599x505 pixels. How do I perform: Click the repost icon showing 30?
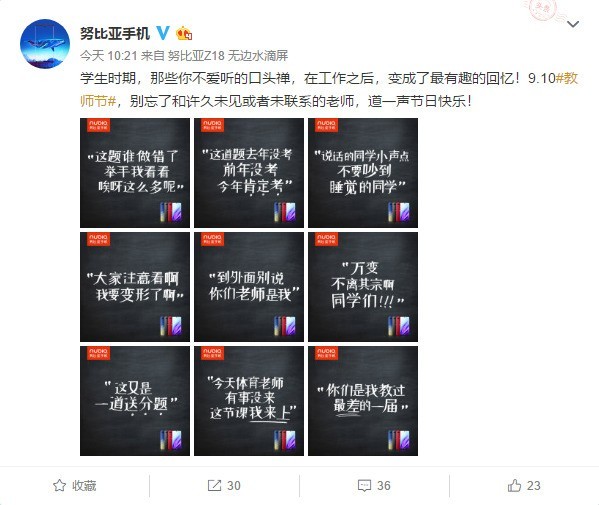point(214,486)
